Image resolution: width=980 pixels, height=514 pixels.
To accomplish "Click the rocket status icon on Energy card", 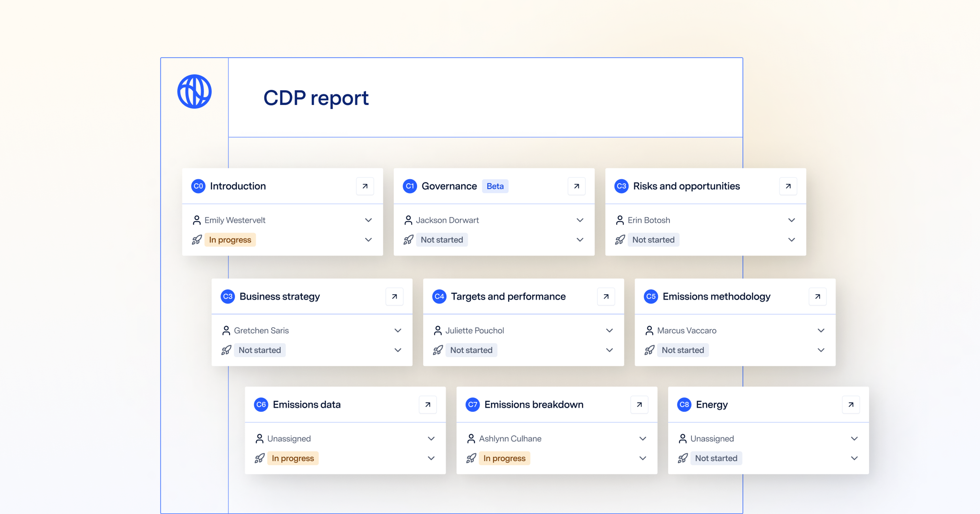I will 682,458.
